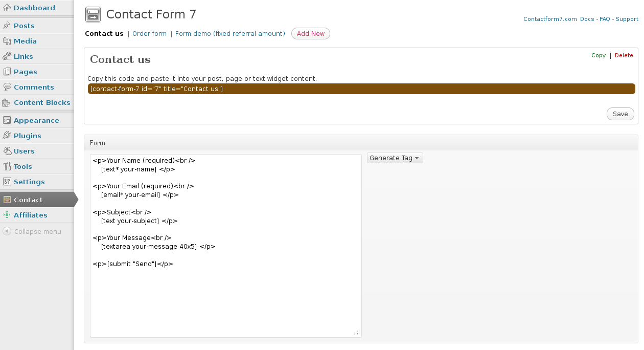Image resolution: width=644 pixels, height=350 pixels.
Task: Click the Users icon in sidebar
Action: [x=7, y=151]
